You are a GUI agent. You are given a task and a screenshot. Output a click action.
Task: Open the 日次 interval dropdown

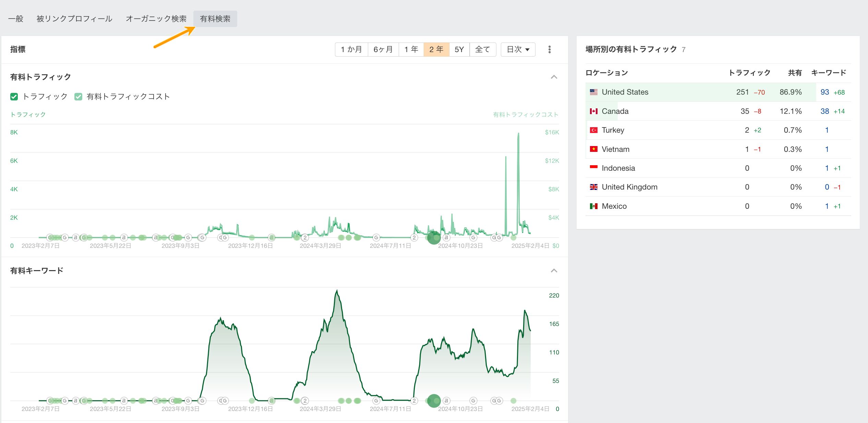tap(518, 49)
